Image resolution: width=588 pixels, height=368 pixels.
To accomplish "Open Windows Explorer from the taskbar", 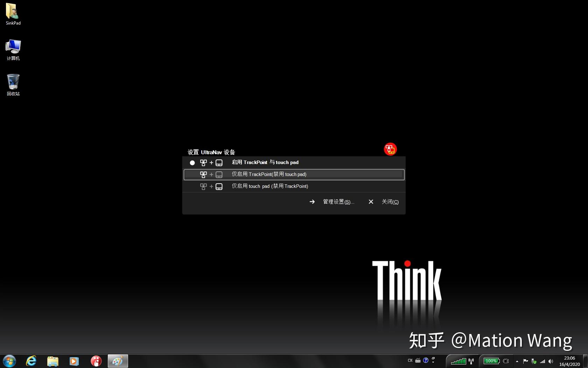I will click(52, 361).
